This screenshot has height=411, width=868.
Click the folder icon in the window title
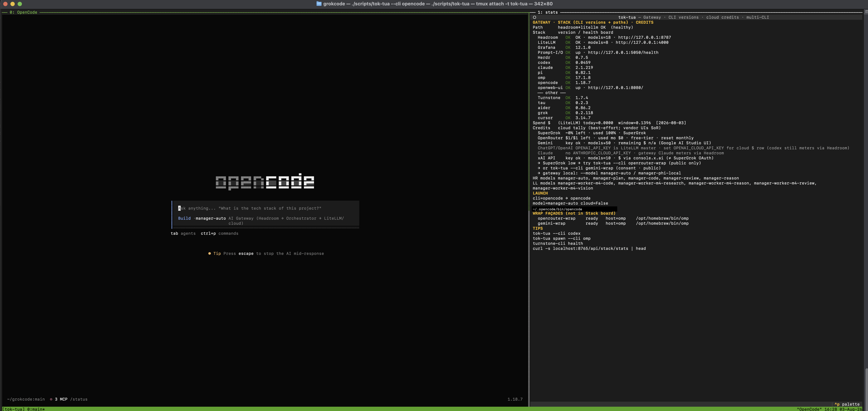click(319, 4)
